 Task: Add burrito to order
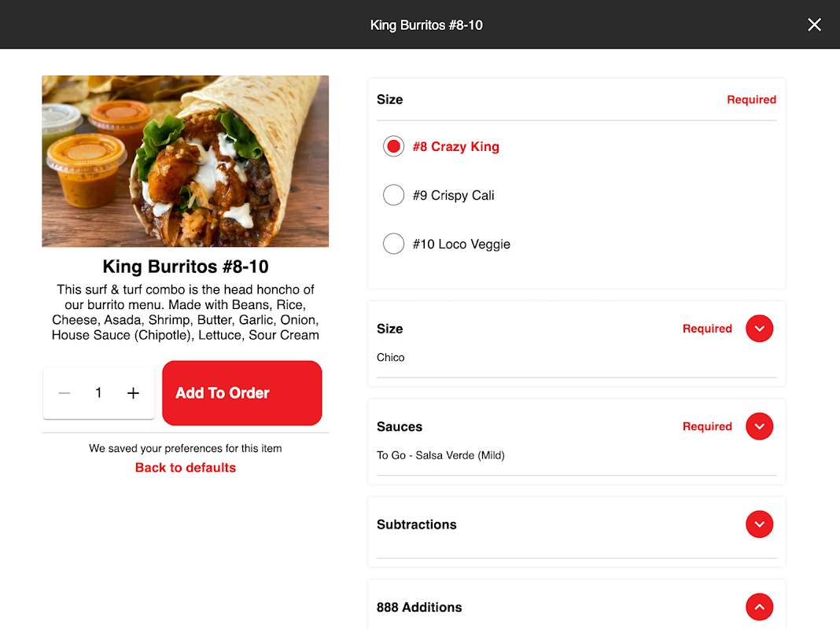click(242, 393)
